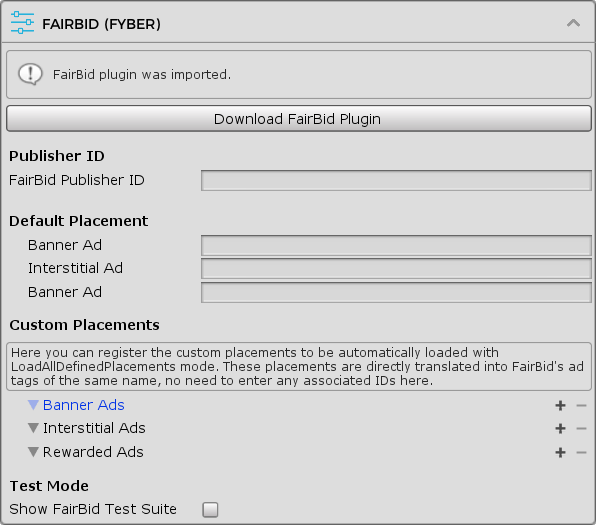Enable Show FairBid Test Suite checkbox
The height and width of the screenshot is (525, 596).
point(210,510)
